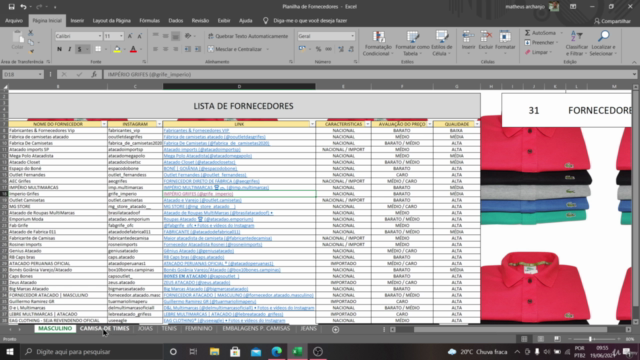
Task: Switch to the Fórmulas tab
Action: point(149,20)
